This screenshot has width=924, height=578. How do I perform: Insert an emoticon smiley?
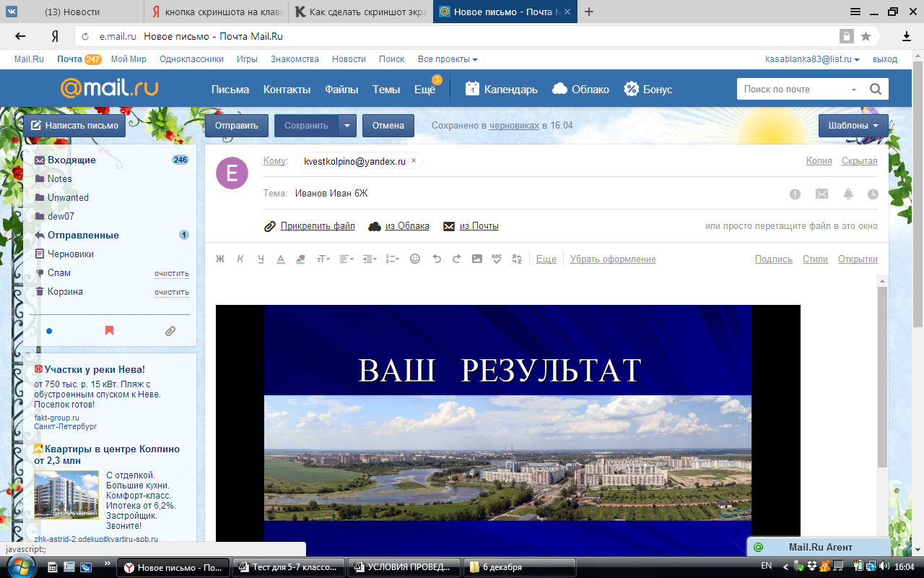tap(415, 259)
